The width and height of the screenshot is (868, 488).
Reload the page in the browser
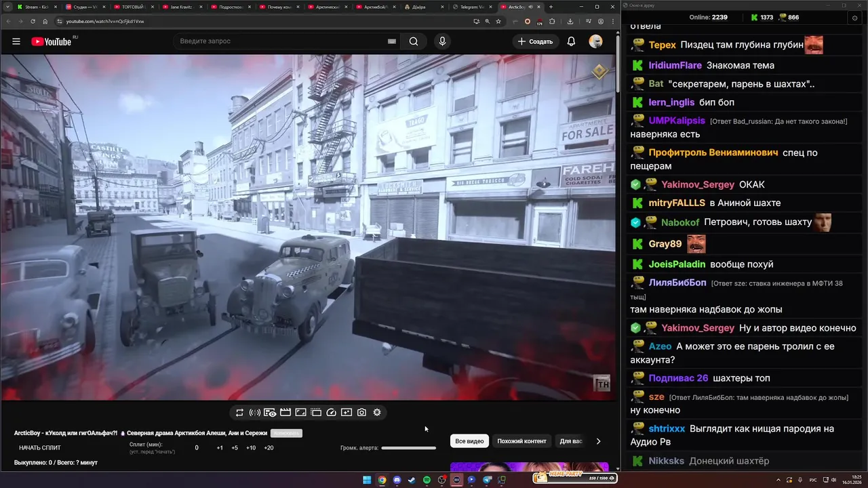(33, 21)
